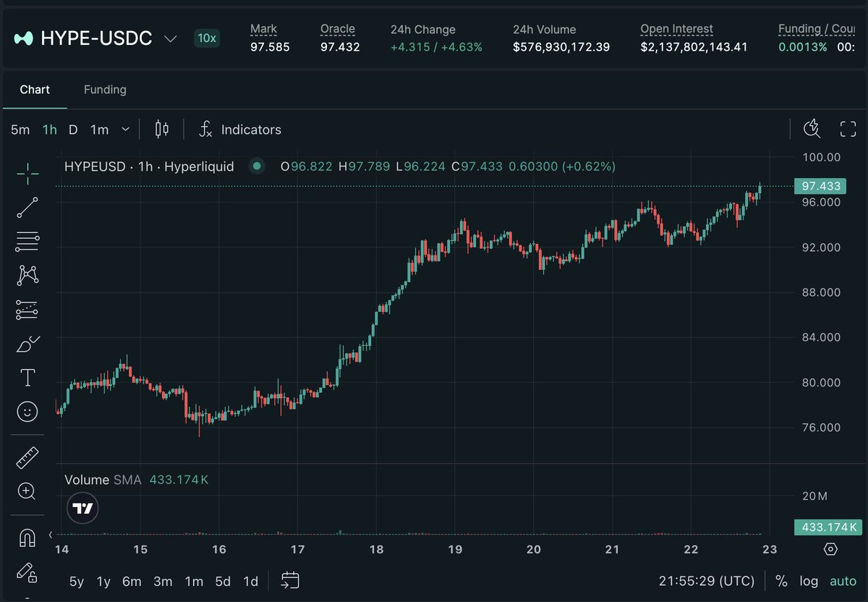This screenshot has height=602, width=868.
Task: Toggle percent scale on price axis
Action: tap(781, 581)
